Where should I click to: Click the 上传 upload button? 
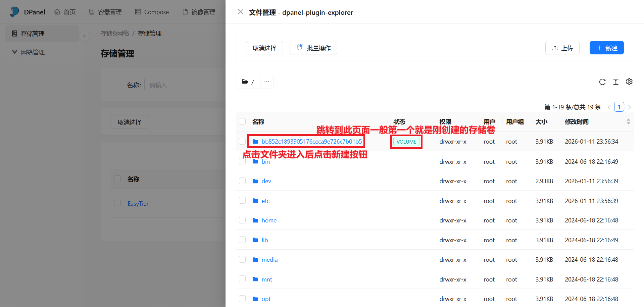(562, 48)
